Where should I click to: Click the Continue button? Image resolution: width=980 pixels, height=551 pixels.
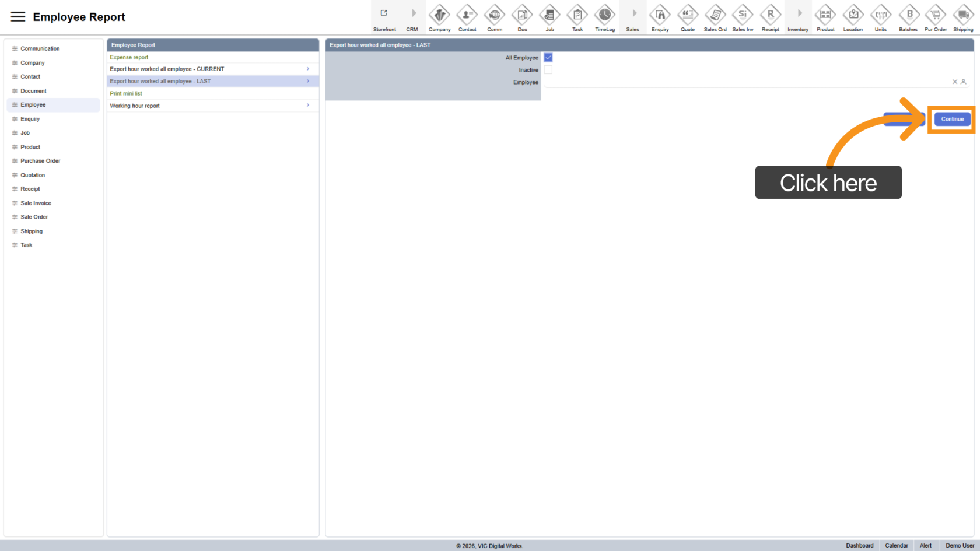click(952, 119)
